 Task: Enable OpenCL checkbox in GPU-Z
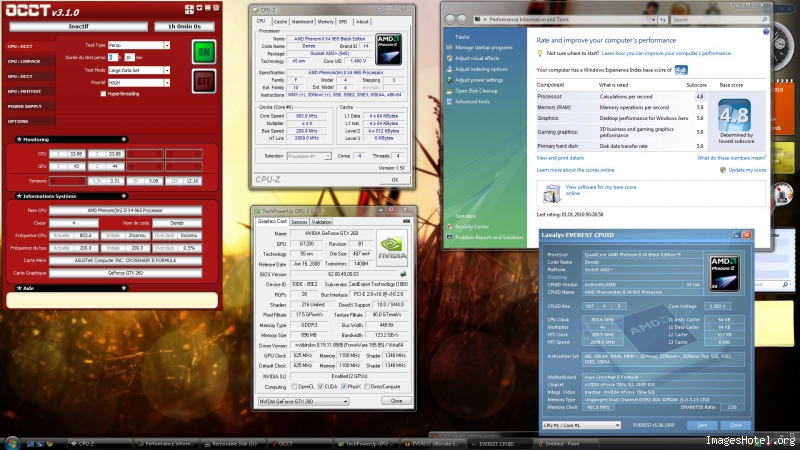(x=294, y=387)
